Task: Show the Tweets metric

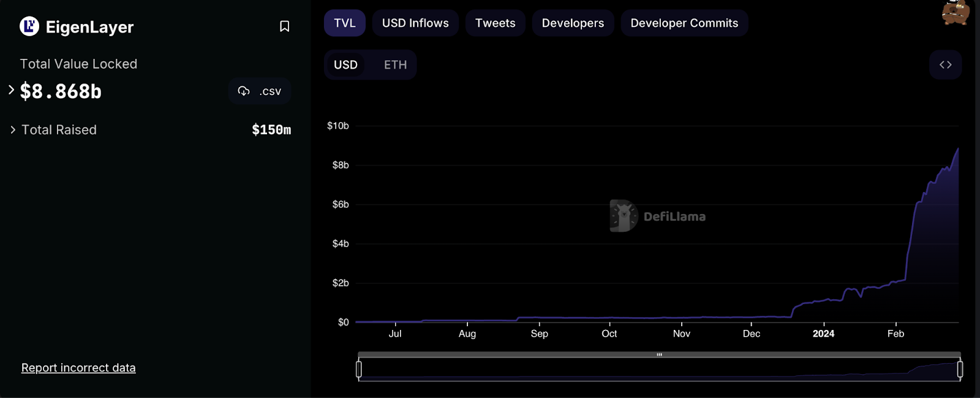Action: pos(495,23)
